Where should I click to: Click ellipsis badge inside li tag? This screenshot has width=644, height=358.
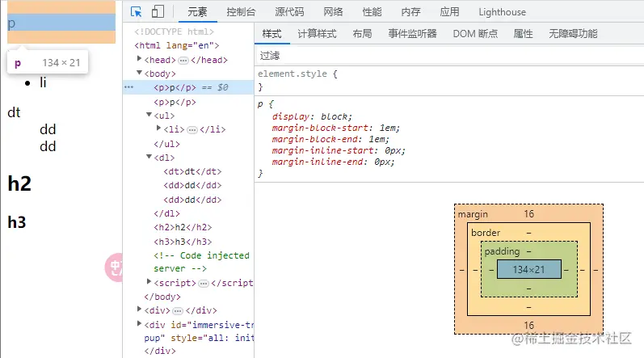pyautogui.click(x=192, y=130)
